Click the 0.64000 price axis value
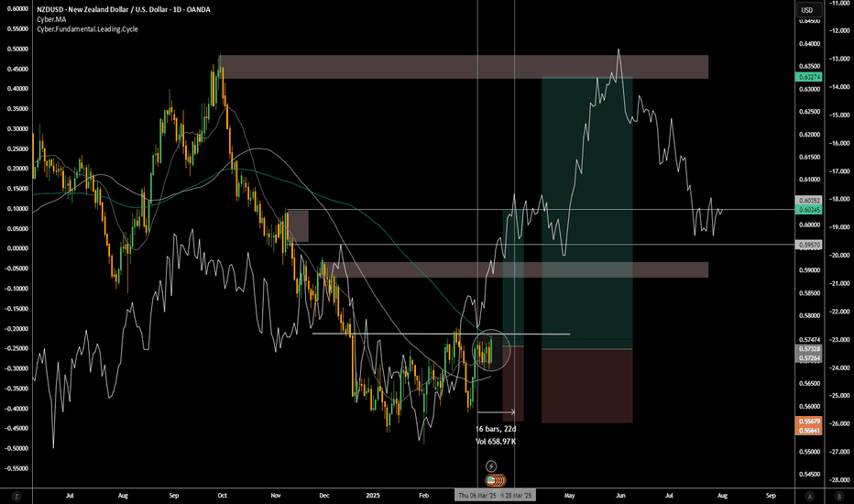 pyautogui.click(x=809, y=44)
